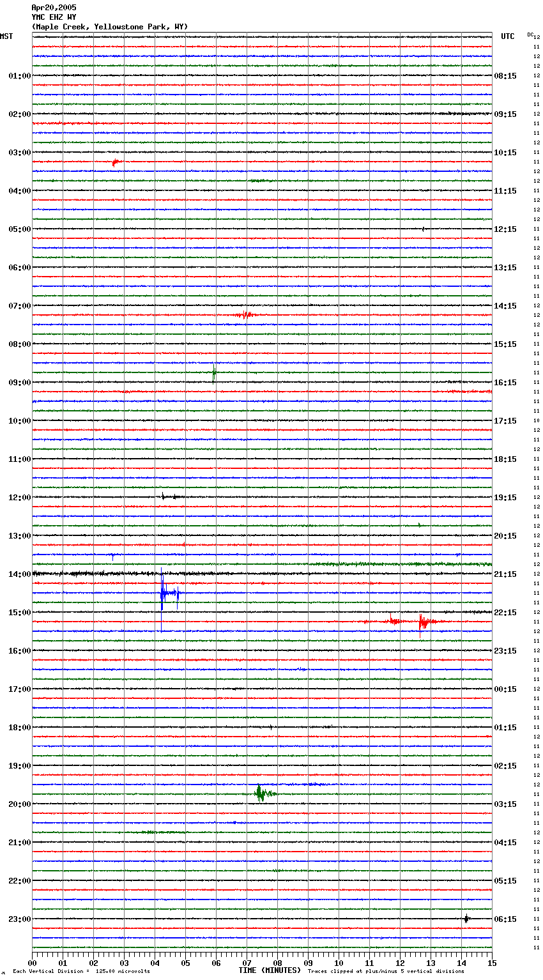Image resolution: width=543 pixels, height=980 pixels.
Task: Select the 02:00 MST time label
Action: pos(20,114)
